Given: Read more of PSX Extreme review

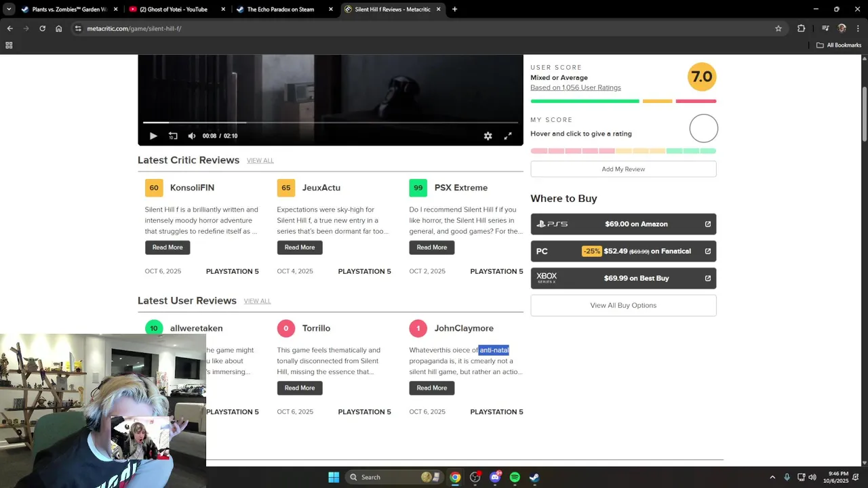Looking at the screenshot, I should point(432,247).
